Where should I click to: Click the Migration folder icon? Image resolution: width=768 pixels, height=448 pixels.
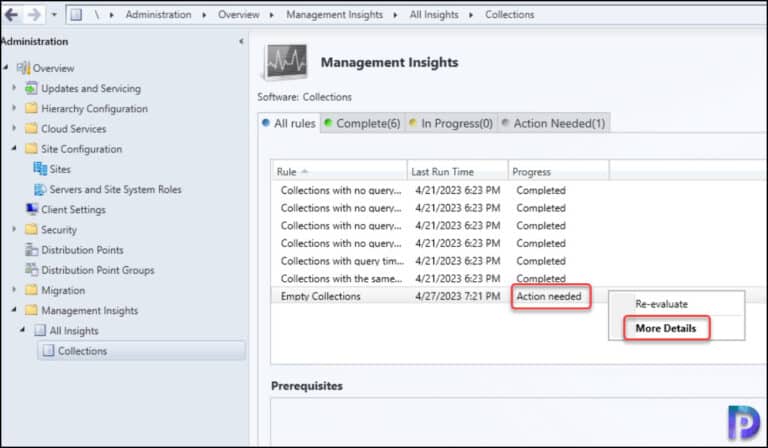[31, 290]
